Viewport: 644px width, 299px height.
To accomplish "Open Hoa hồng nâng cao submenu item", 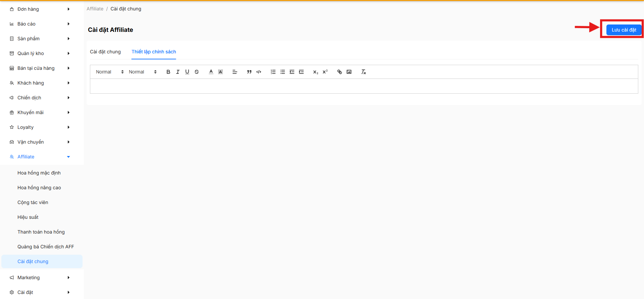I will 39,188.
